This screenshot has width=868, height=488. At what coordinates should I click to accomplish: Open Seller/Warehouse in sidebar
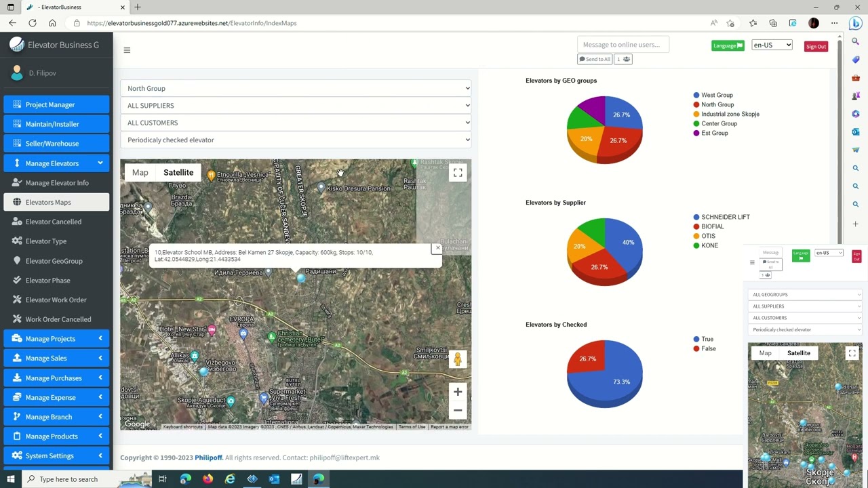coord(56,144)
